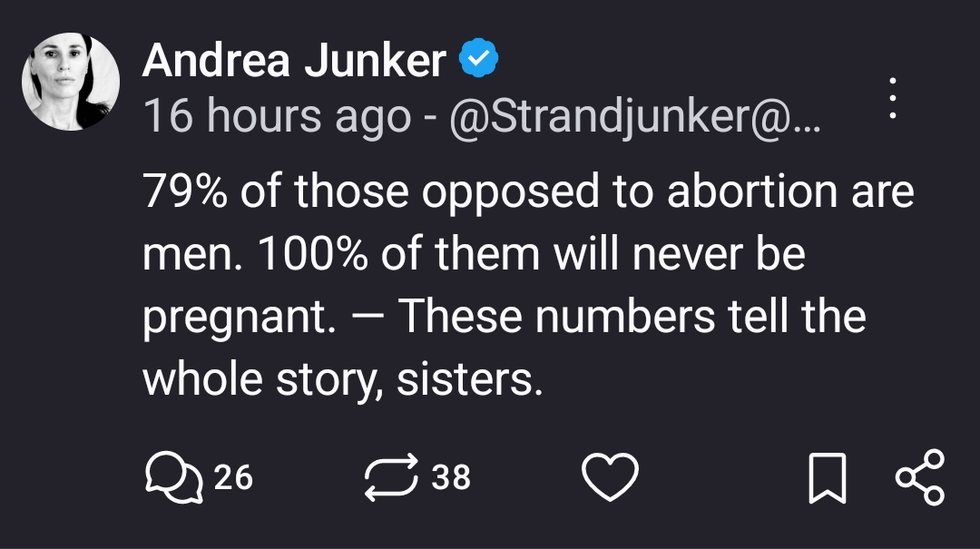Click the "whole story, sisters." text line

click(x=342, y=377)
